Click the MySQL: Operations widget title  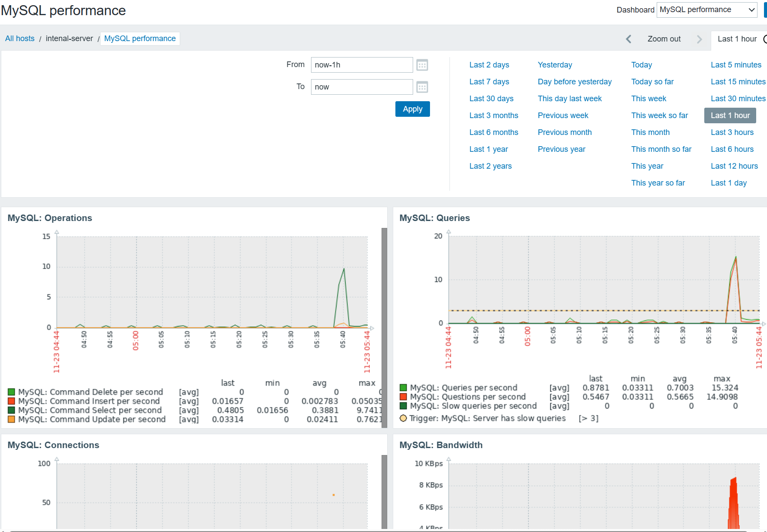tap(50, 218)
